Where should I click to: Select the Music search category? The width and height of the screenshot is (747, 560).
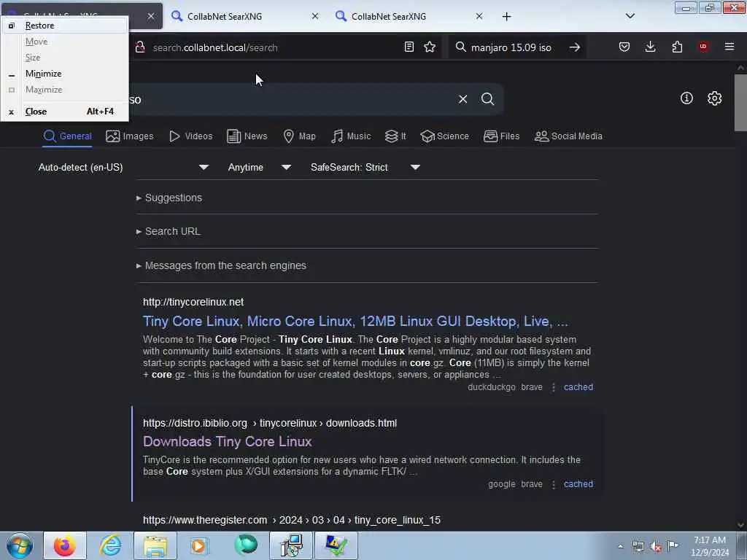(351, 136)
